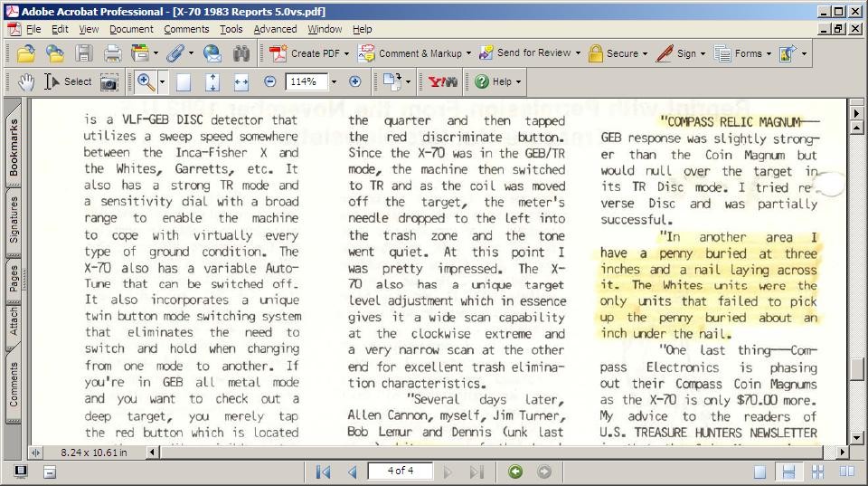868x486 pixels.
Task: Click the green Previous View arrow
Action: pyautogui.click(x=515, y=472)
